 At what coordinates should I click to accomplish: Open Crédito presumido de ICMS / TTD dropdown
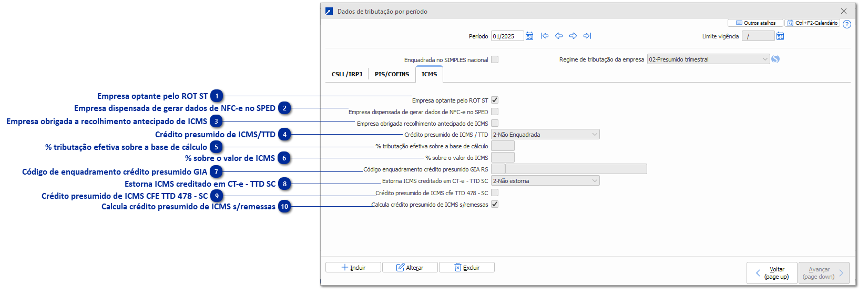pyautogui.click(x=545, y=135)
